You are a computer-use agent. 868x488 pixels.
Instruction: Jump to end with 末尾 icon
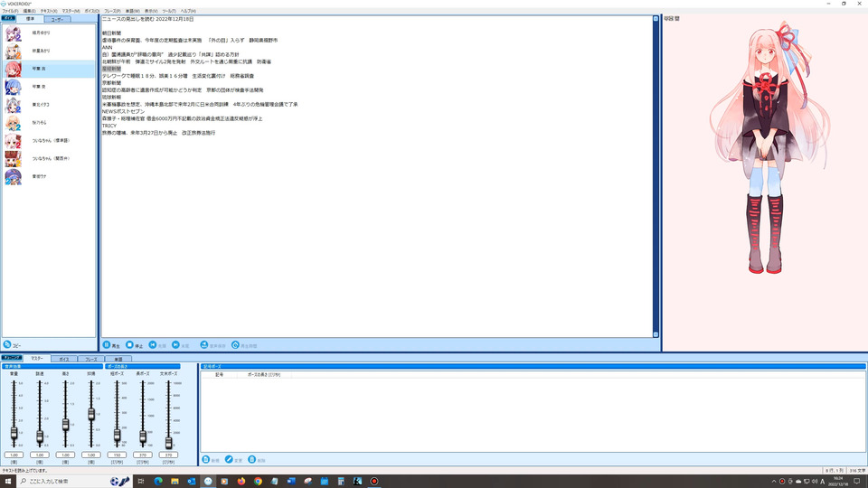tap(175, 344)
